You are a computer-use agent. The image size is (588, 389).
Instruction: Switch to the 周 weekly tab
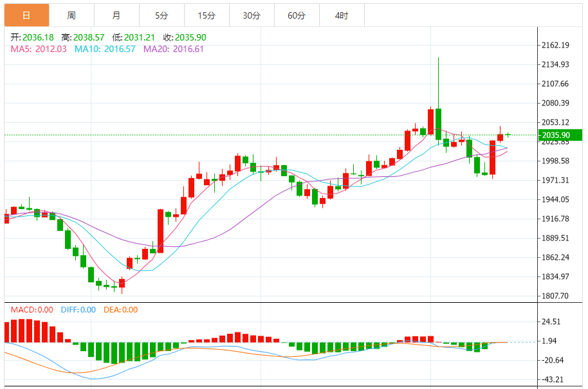[71, 15]
